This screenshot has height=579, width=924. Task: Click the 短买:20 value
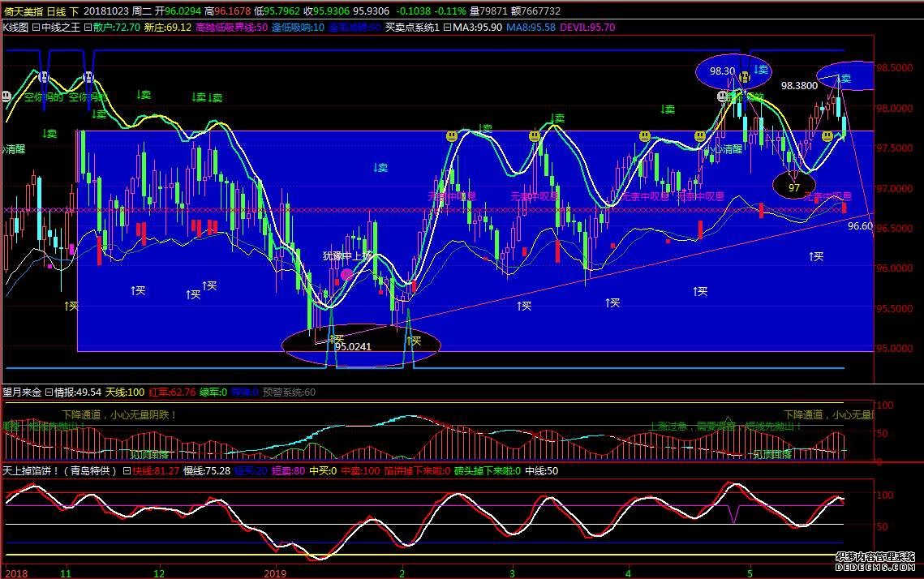point(251,470)
